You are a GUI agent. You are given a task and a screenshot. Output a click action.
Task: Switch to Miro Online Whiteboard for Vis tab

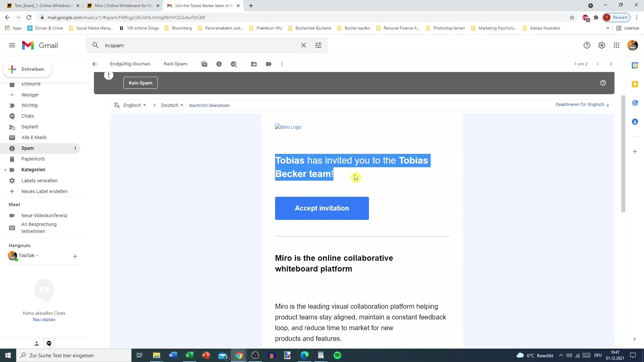coord(123,6)
